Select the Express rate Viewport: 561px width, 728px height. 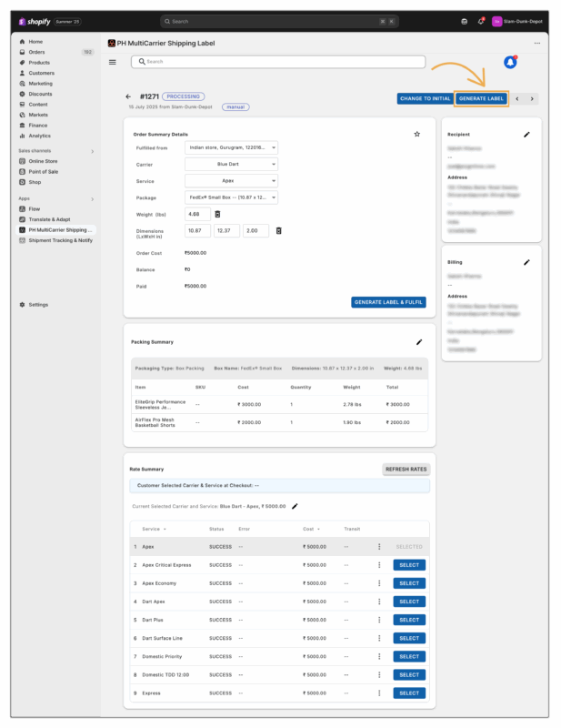pyautogui.click(x=409, y=693)
